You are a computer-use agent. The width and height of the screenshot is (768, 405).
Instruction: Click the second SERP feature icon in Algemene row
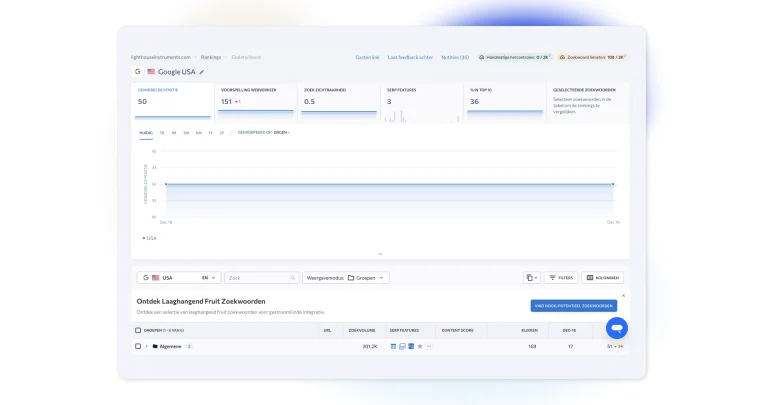pyautogui.click(x=402, y=346)
